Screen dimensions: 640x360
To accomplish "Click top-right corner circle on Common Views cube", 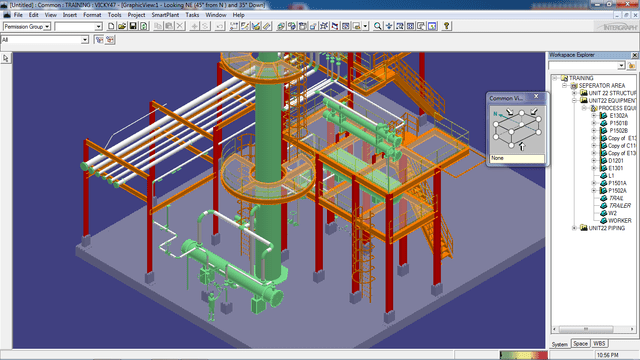I will tap(538, 119).
